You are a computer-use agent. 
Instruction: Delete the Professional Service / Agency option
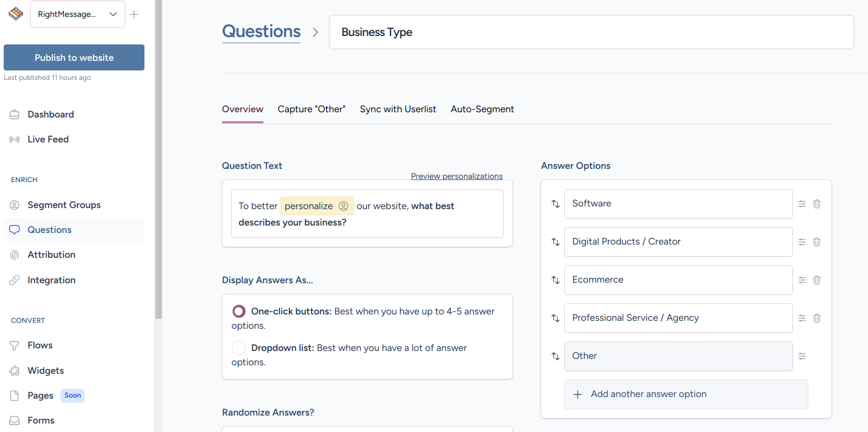coord(817,318)
